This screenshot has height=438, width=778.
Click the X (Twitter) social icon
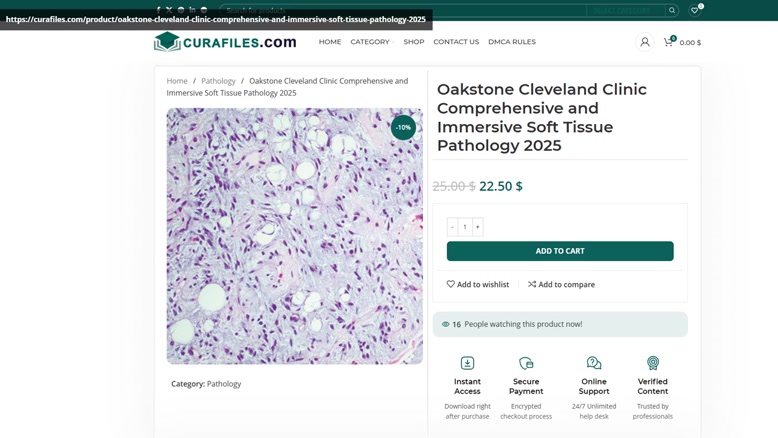pos(169,9)
